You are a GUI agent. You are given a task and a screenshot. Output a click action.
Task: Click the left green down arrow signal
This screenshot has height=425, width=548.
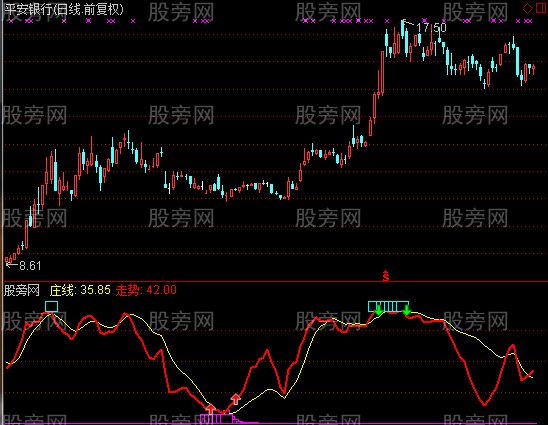[x=378, y=310]
